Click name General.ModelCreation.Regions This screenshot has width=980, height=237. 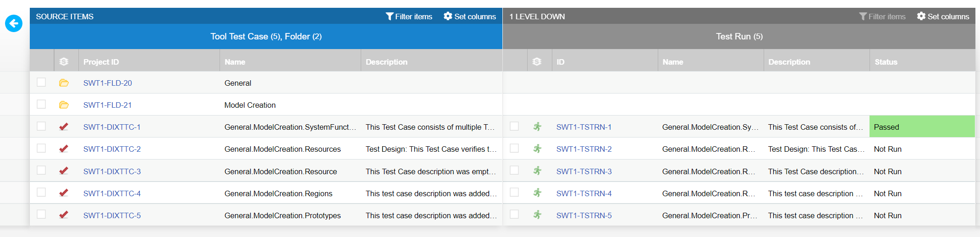pyautogui.click(x=278, y=193)
